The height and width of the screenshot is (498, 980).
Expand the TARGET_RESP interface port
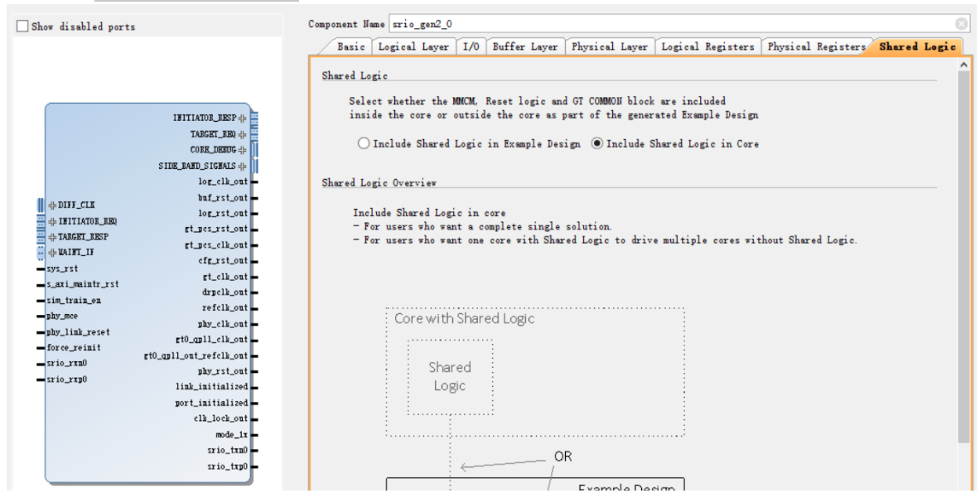(52, 238)
